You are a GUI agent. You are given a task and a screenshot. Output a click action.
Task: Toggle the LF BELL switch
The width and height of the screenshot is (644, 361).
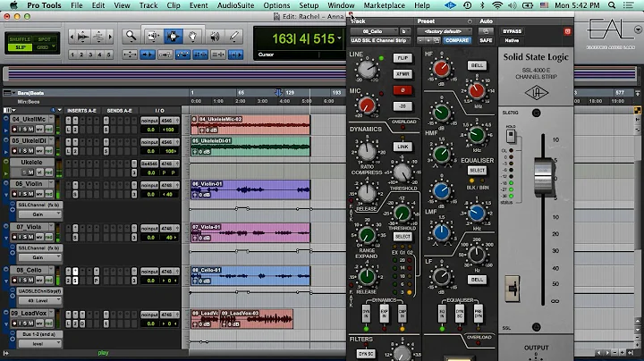(477, 280)
